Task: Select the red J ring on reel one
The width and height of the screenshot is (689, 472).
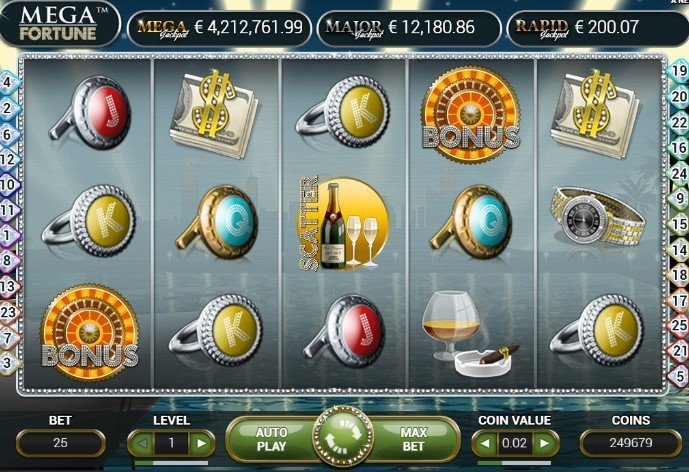Action: [91, 112]
